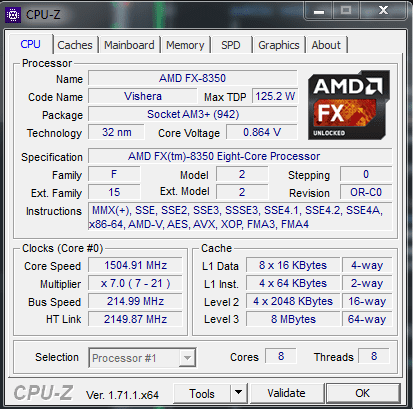Switch to the Caches tab
The image size is (413, 409).
click(75, 45)
